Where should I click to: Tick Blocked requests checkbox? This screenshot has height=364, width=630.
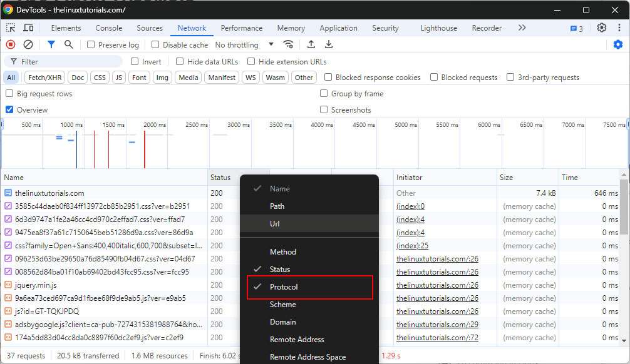pos(434,77)
